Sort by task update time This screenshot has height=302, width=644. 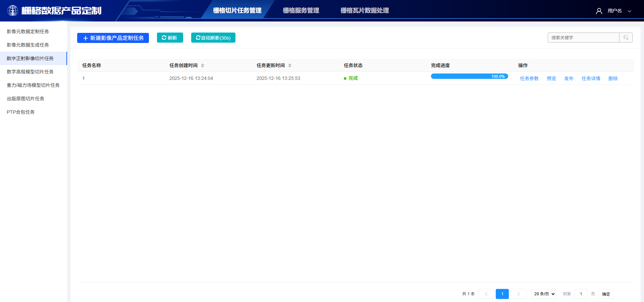point(290,65)
